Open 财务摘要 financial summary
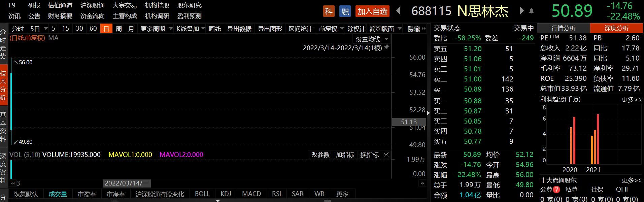The image size is (644, 202). coord(60,16)
